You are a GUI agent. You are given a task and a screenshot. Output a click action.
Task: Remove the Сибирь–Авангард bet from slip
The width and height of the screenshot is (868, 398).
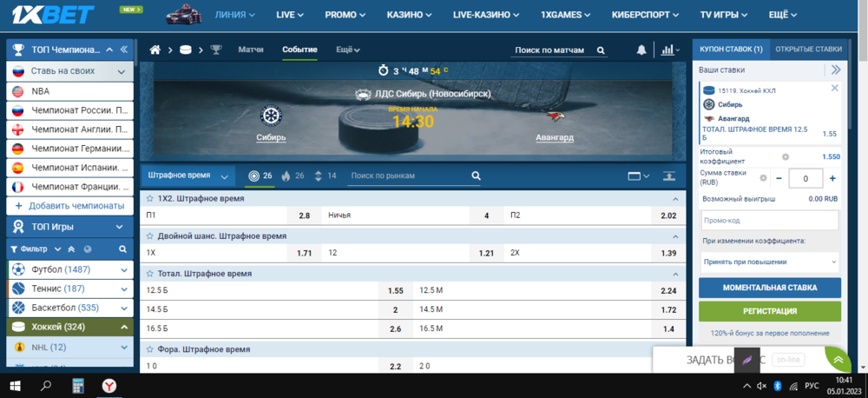click(835, 88)
